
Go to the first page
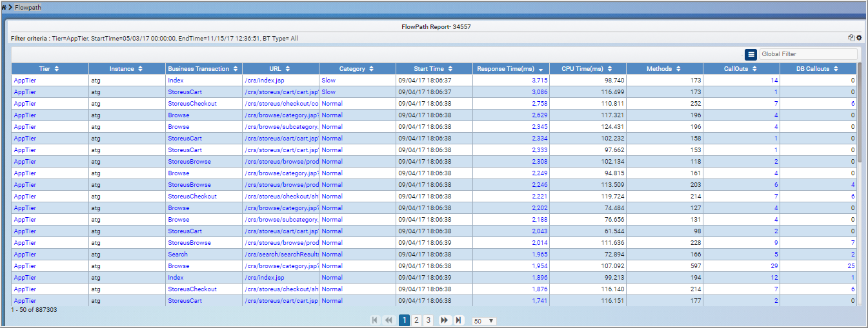(x=375, y=320)
